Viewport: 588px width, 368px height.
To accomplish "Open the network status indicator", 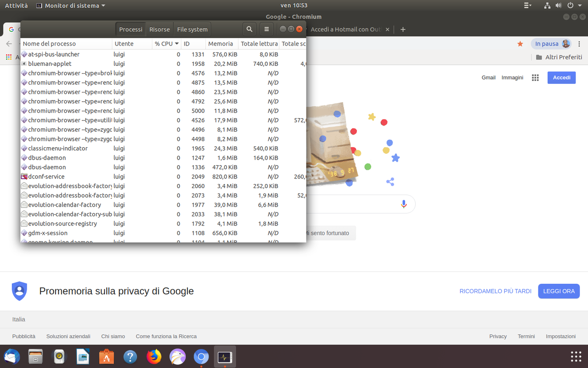I will (547, 6).
